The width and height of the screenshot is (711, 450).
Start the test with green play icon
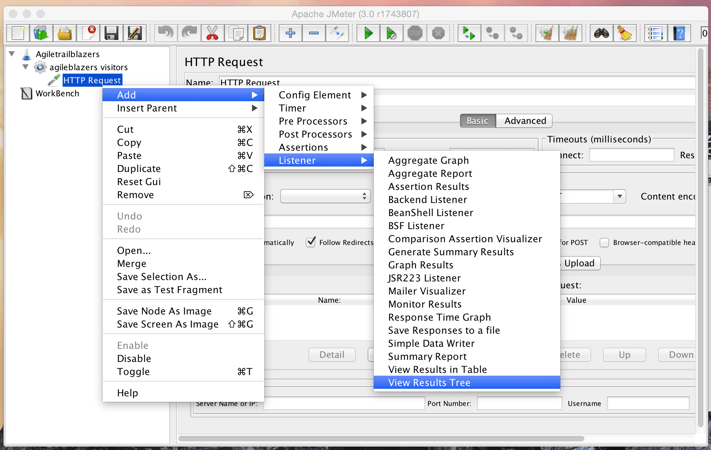(368, 33)
